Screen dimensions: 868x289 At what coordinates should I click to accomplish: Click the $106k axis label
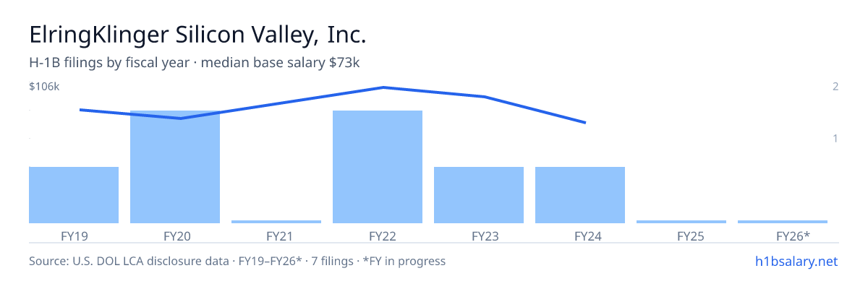(44, 87)
